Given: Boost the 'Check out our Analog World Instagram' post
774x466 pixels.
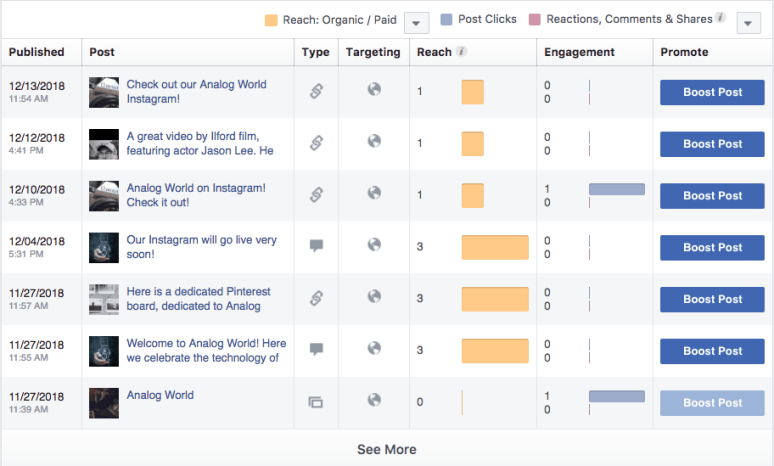Looking at the screenshot, I should [712, 92].
